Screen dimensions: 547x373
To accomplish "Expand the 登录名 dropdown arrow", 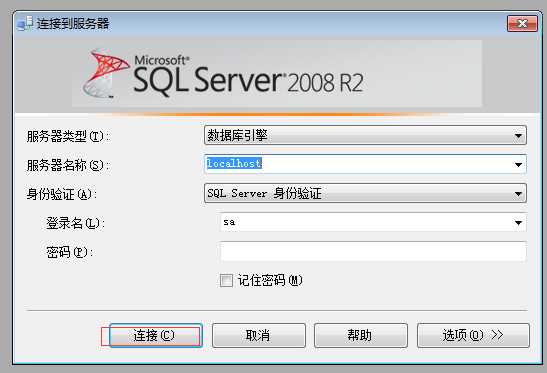I will pos(518,223).
